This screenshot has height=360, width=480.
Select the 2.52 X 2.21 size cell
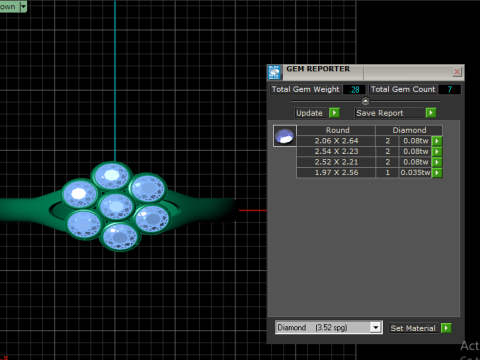pos(336,162)
